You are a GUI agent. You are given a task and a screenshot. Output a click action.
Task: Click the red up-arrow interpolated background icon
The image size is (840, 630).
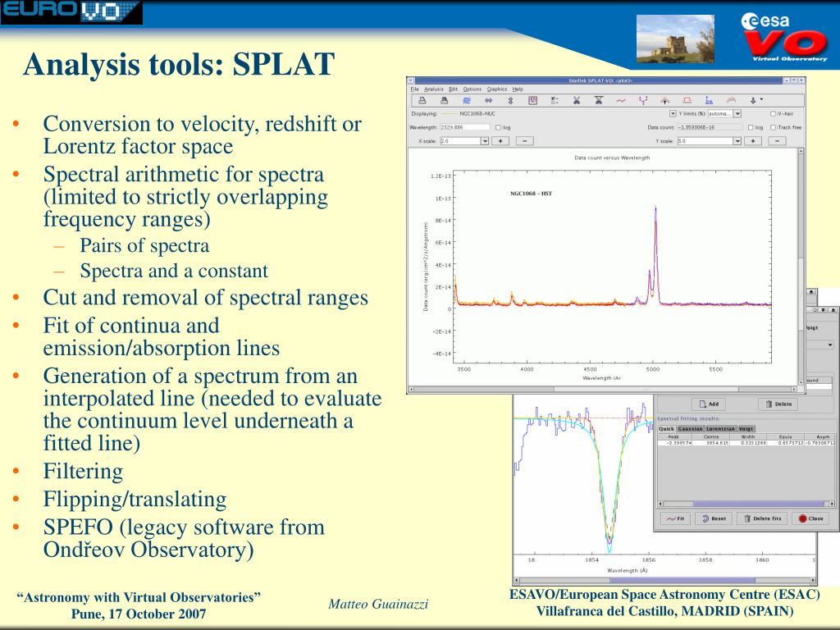pos(664,100)
